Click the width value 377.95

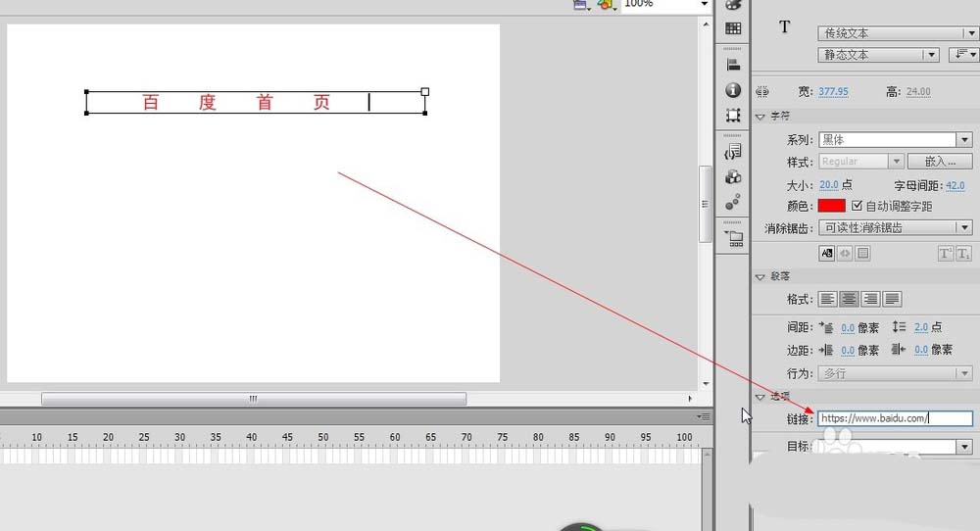tap(833, 92)
